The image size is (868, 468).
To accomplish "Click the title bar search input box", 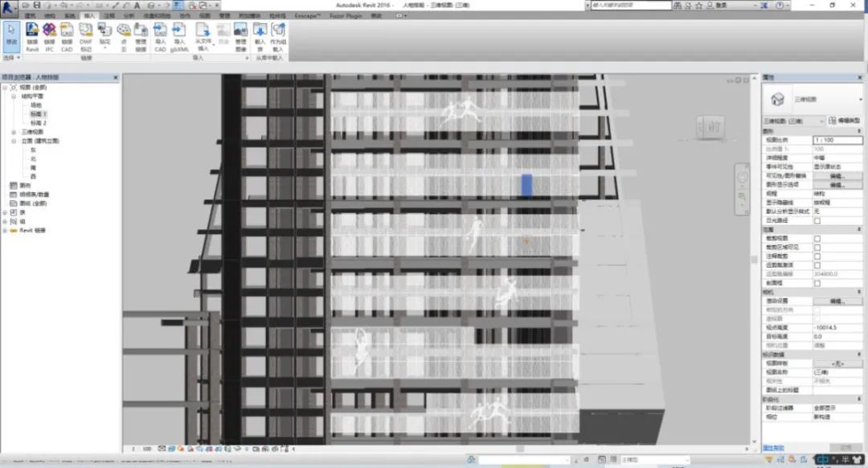I will click(631, 5).
